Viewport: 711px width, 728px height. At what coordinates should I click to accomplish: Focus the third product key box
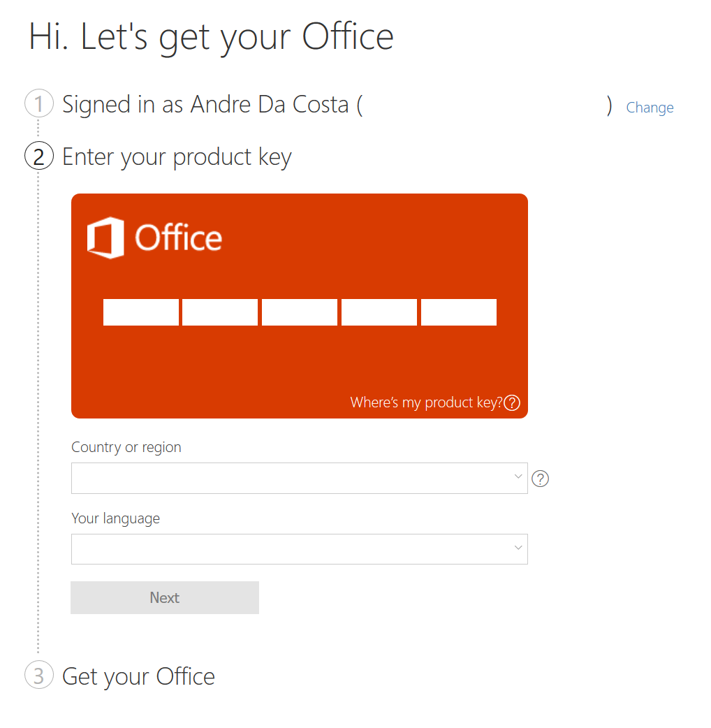300,312
